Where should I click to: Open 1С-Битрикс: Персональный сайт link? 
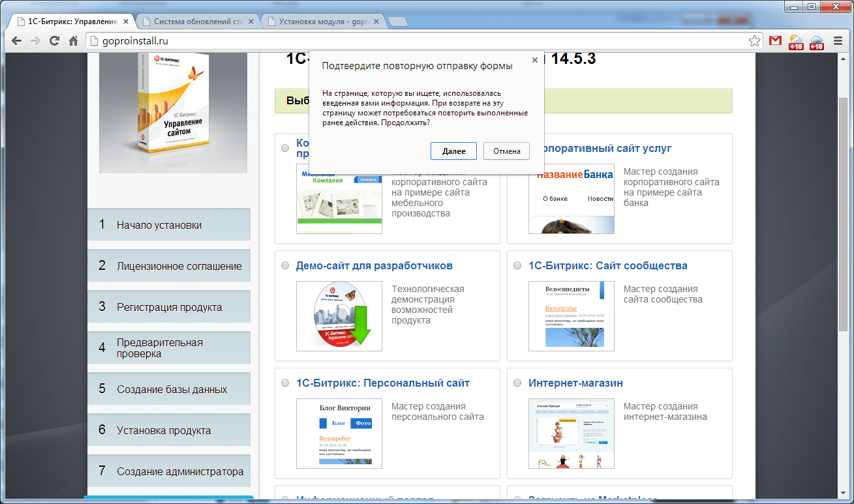coord(382,383)
